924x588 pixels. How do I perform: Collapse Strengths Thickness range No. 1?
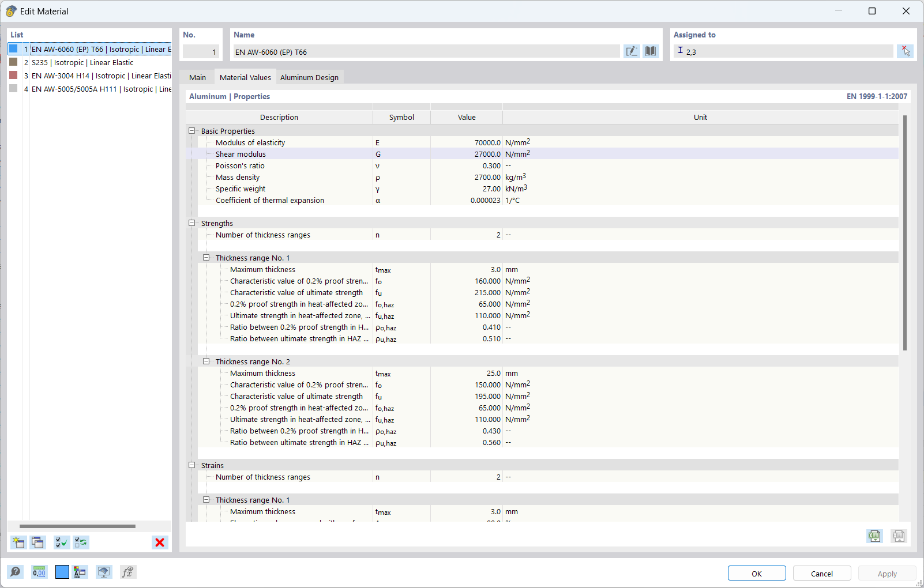pos(206,258)
